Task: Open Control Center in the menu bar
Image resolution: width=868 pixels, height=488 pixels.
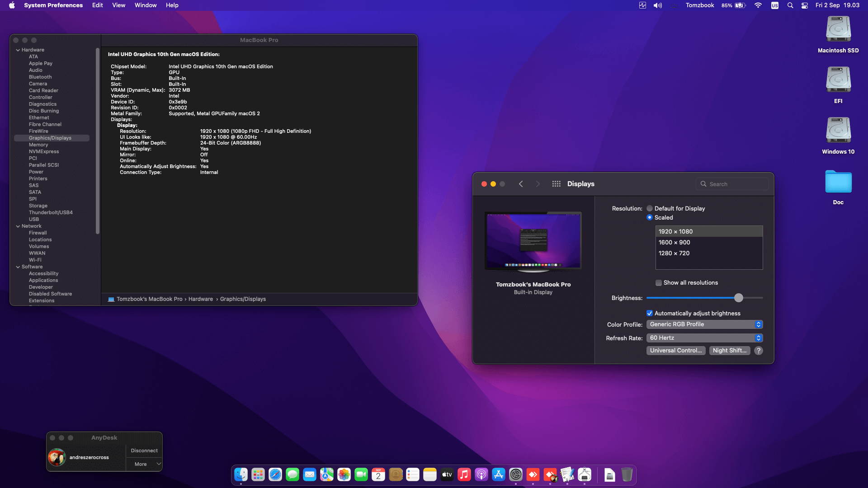Action: click(x=805, y=5)
